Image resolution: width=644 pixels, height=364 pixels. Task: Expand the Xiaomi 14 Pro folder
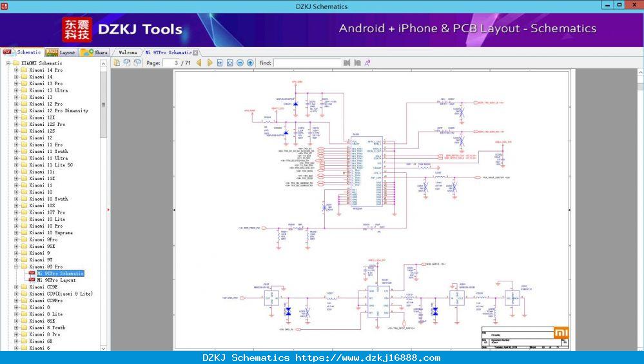(16, 70)
